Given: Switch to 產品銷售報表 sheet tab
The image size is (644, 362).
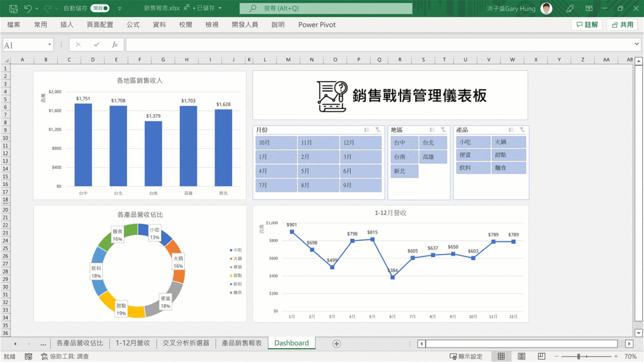Looking at the screenshot, I should tap(241, 343).
